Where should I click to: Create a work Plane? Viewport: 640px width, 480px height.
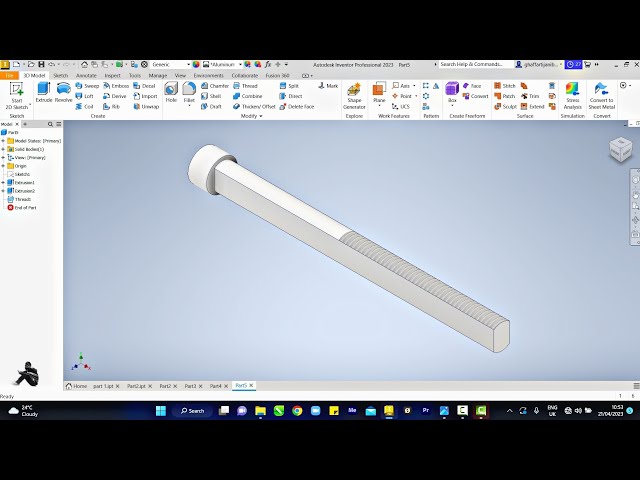pos(379,93)
